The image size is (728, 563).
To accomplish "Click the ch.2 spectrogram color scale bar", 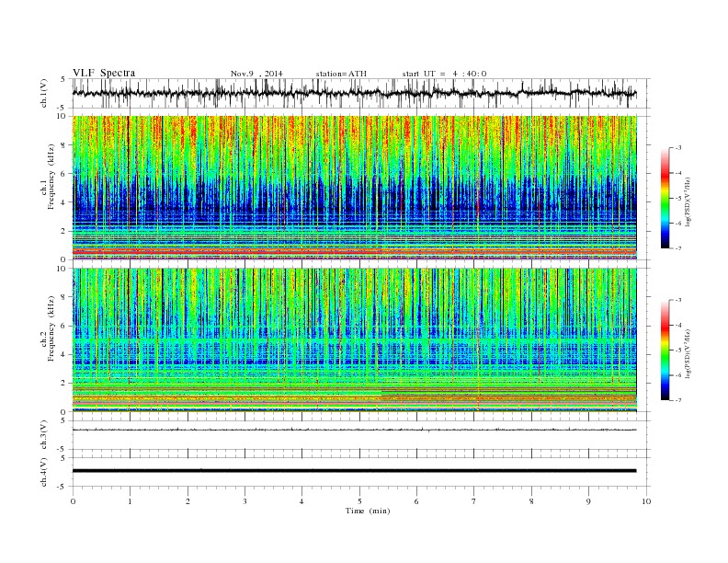I will [x=665, y=350].
